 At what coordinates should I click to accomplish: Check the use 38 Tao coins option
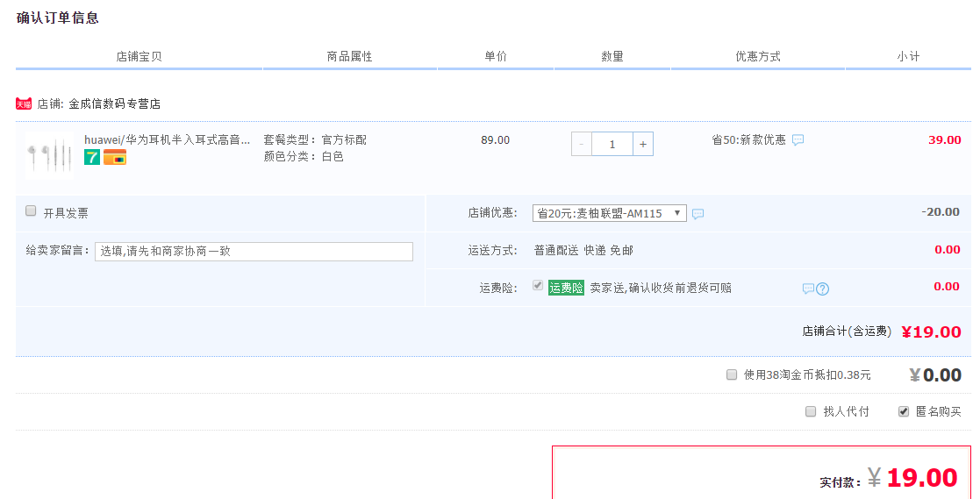tap(732, 374)
